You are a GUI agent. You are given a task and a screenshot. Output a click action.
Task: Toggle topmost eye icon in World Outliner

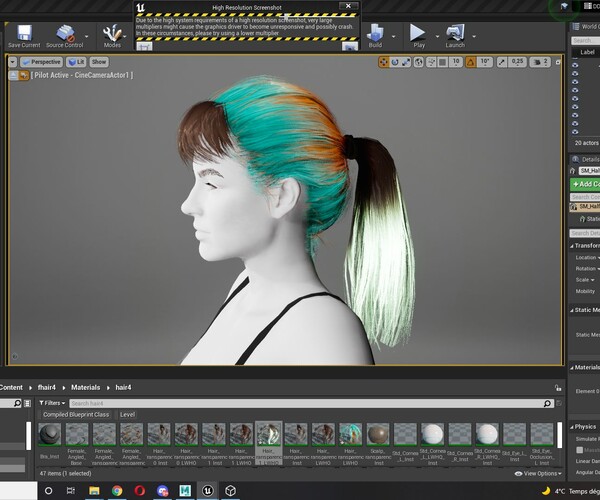coord(575,65)
